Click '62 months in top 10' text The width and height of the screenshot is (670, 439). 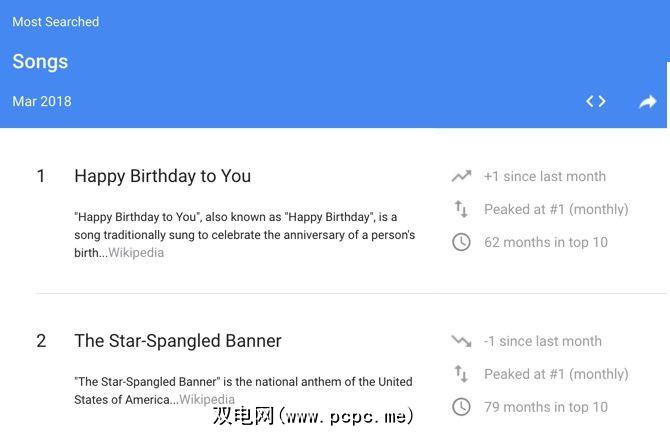(545, 242)
